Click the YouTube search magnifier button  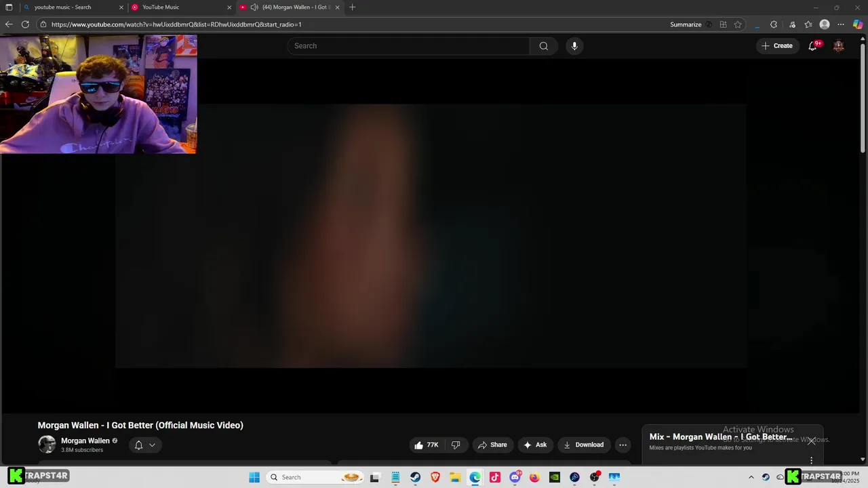[543, 46]
